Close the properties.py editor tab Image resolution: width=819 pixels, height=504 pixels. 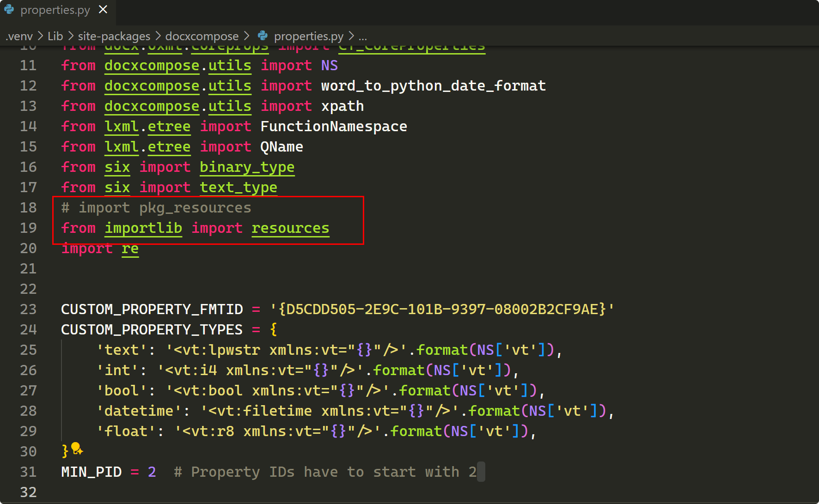pyautogui.click(x=103, y=10)
